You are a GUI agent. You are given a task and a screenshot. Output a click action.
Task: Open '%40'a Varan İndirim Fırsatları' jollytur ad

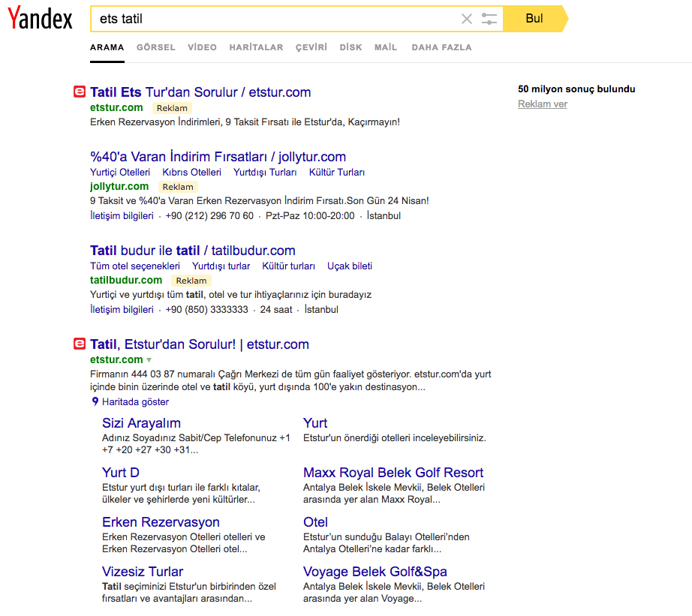(x=218, y=157)
